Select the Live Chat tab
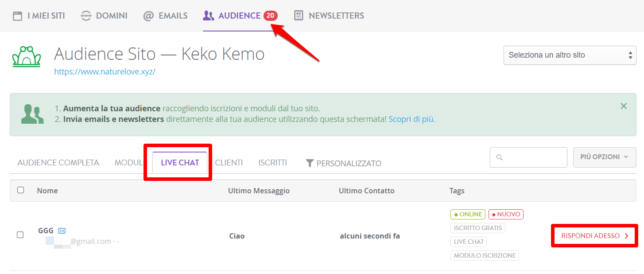 click(180, 163)
